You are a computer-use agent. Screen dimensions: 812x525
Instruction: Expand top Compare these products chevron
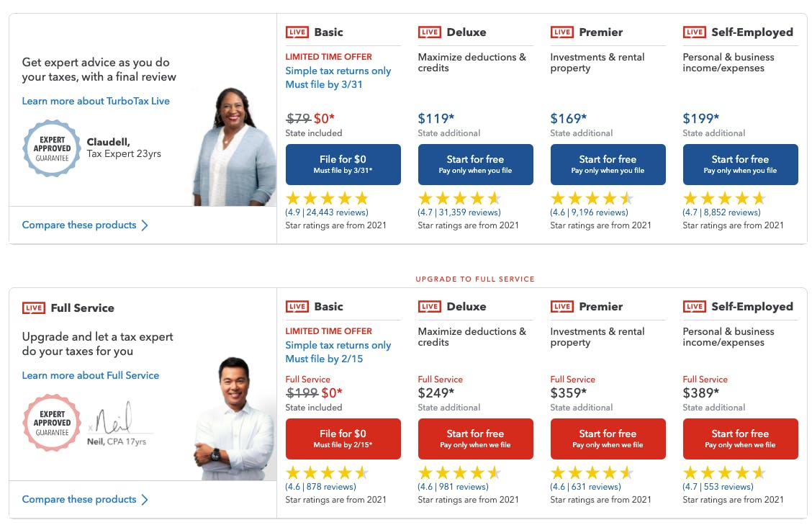tap(145, 225)
